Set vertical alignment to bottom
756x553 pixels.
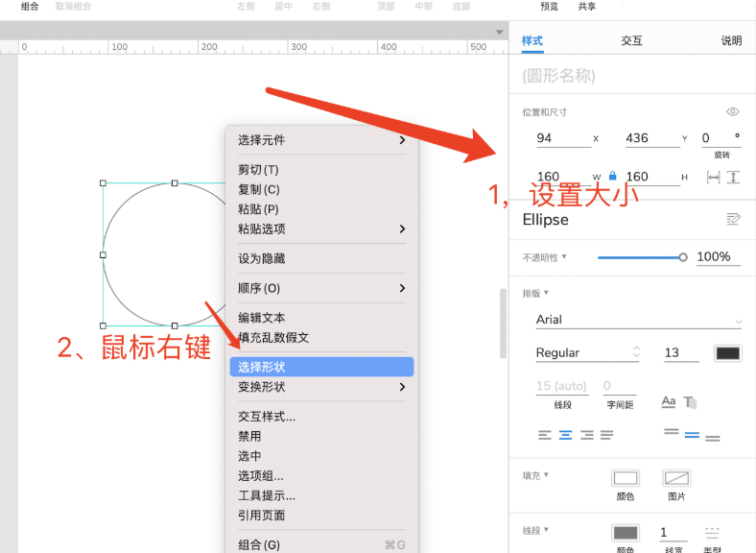click(x=712, y=438)
